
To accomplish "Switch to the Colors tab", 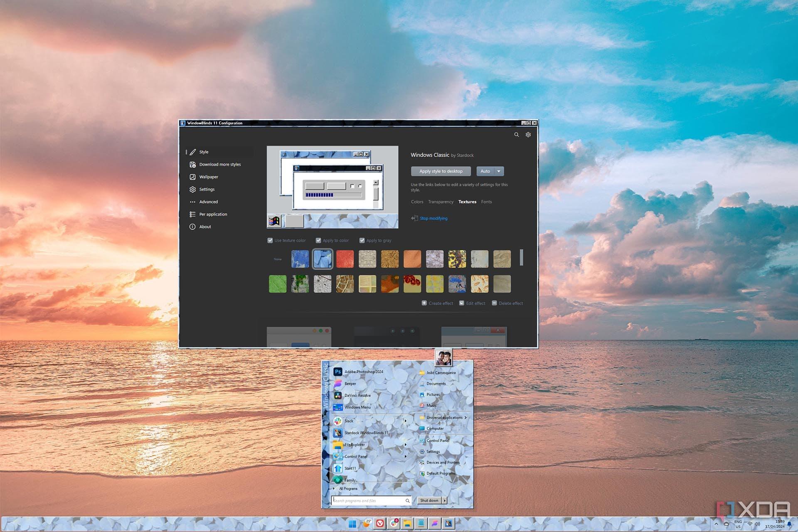I will (417, 202).
